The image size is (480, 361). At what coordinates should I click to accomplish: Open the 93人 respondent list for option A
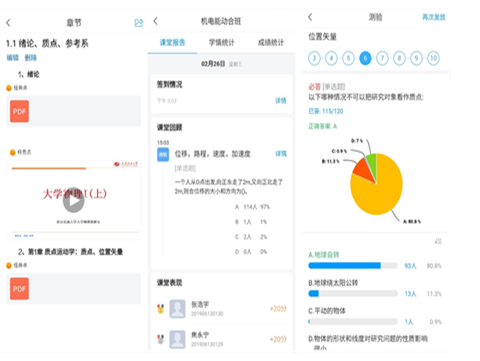coord(410,266)
